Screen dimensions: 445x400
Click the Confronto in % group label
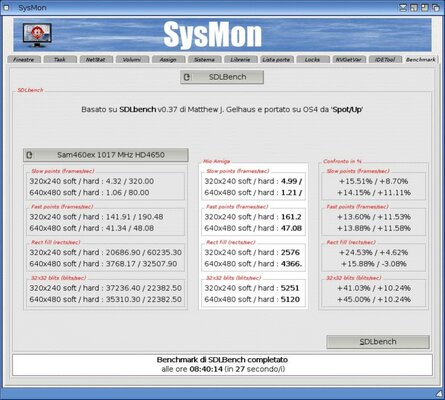[x=342, y=161]
